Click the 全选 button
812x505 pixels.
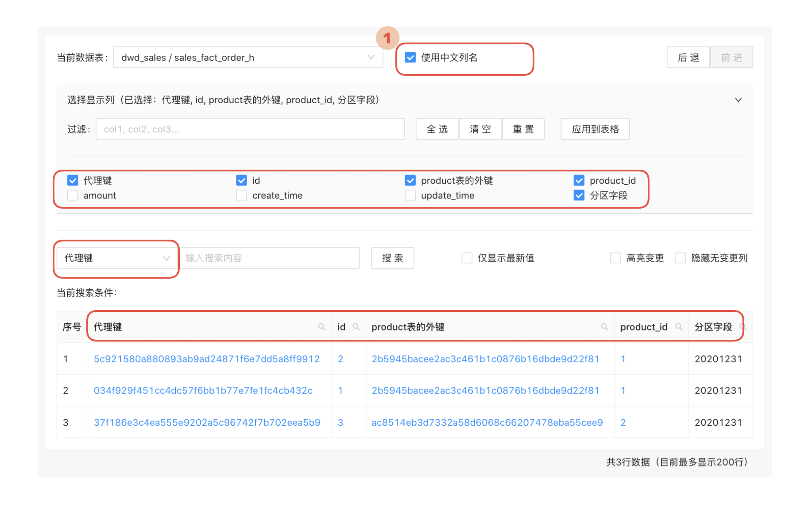437,129
